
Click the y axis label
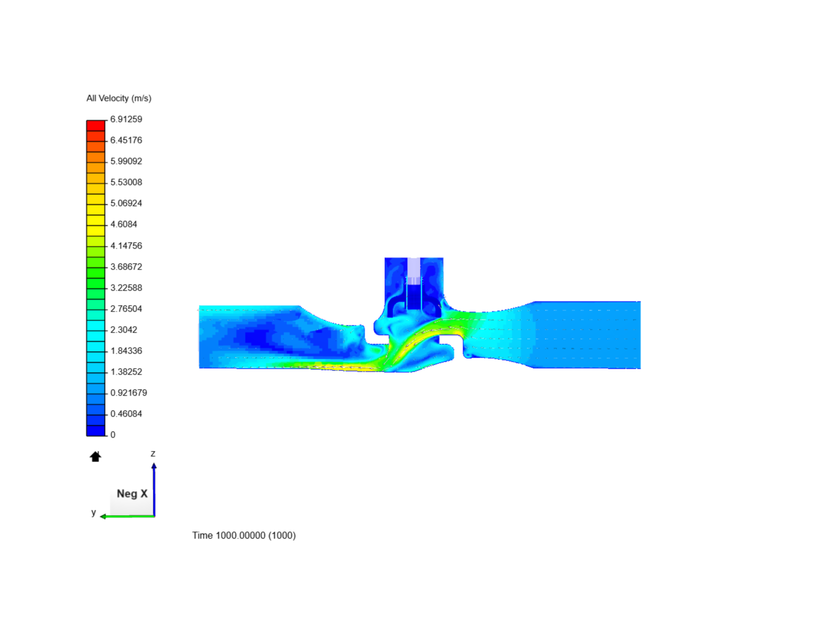[x=93, y=512]
